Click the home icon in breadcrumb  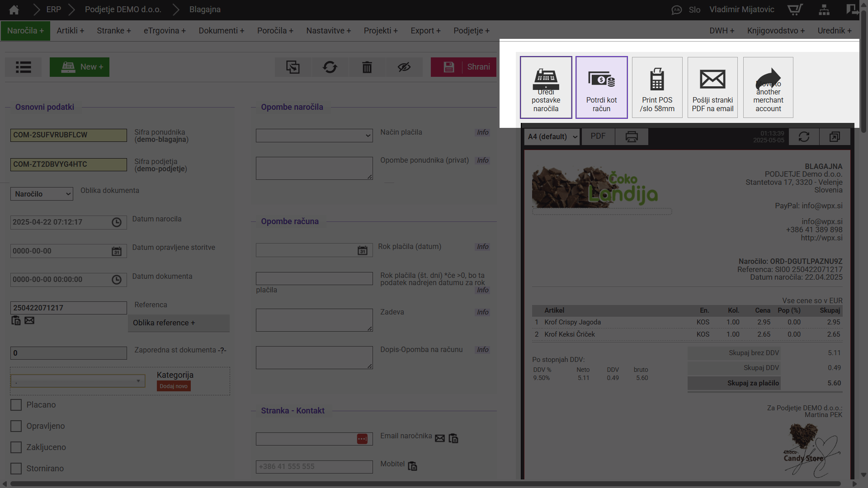[14, 9]
